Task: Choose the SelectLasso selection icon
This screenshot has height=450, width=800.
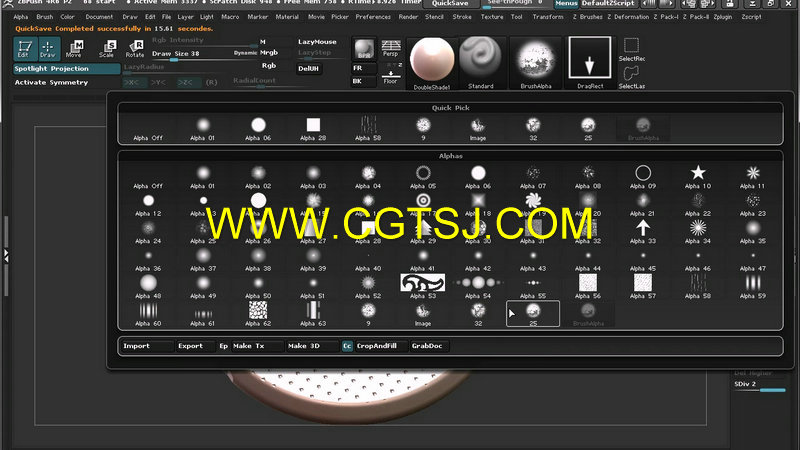Action: coord(632,77)
